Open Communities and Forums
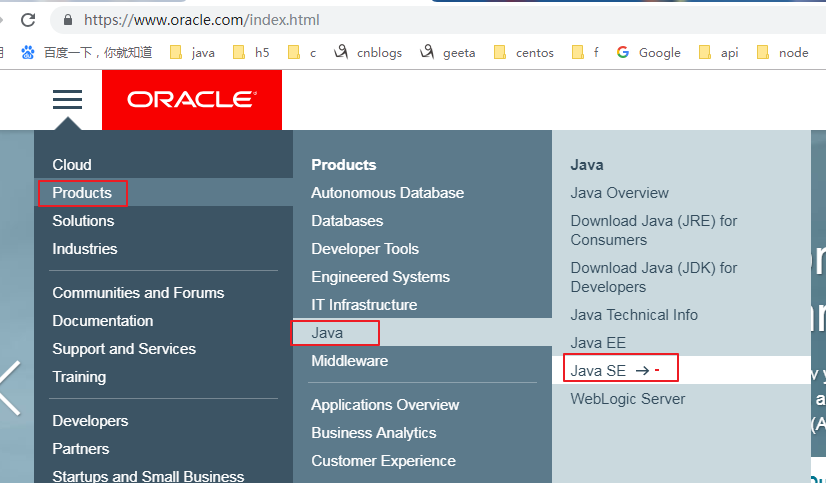This screenshot has width=826, height=483. (x=138, y=292)
